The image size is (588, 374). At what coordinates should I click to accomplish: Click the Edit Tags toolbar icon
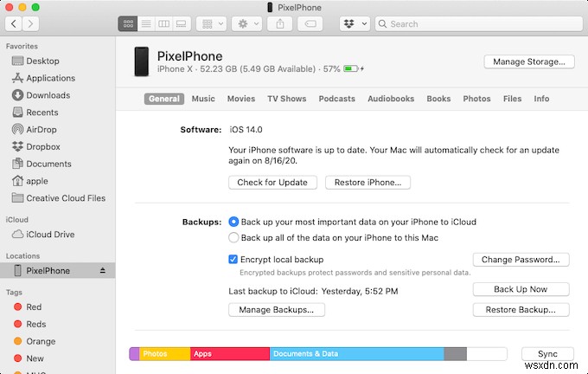click(x=310, y=23)
